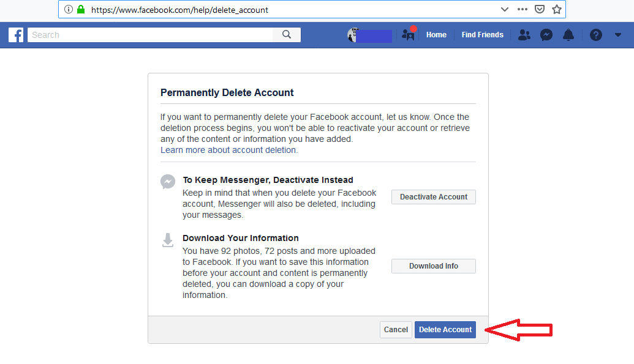Click the Pocket save icon
The width and height of the screenshot is (634, 364).
[540, 9]
